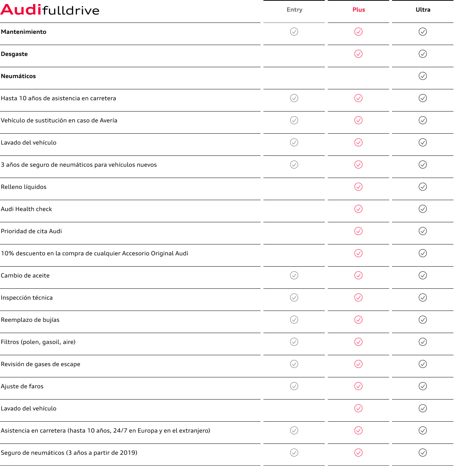Viewport: 476px width, 466px height.
Task: Click the 'Audi Health check' label
Action: click(27, 209)
